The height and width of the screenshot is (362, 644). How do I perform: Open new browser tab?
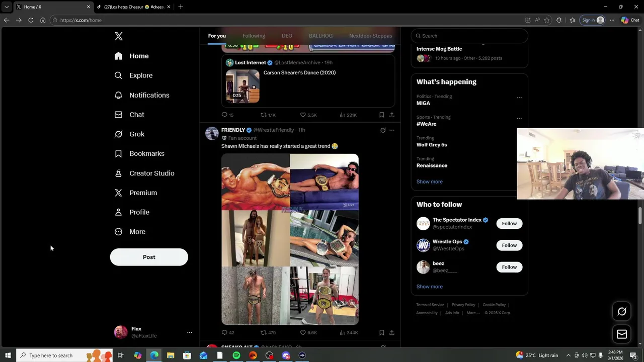[x=181, y=7]
